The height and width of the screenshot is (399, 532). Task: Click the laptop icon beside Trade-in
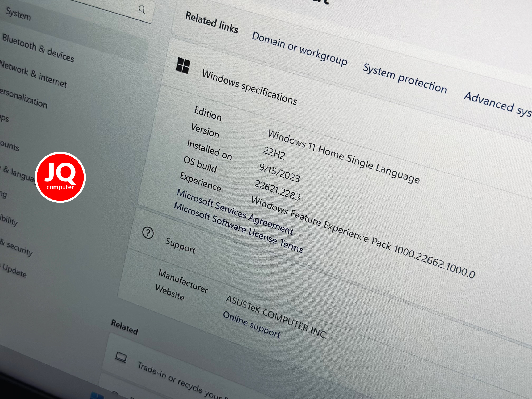coord(121,357)
